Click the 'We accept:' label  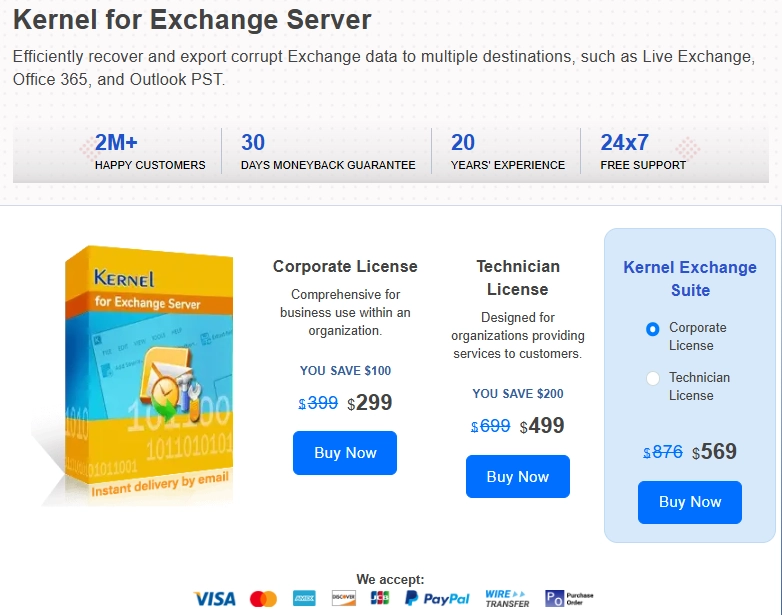(x=390, y=579)
